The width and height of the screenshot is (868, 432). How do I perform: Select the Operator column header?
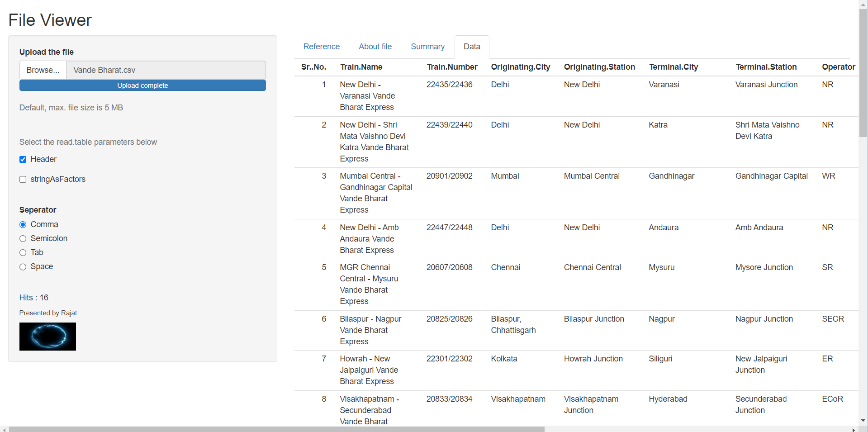(x=838, y=67)
